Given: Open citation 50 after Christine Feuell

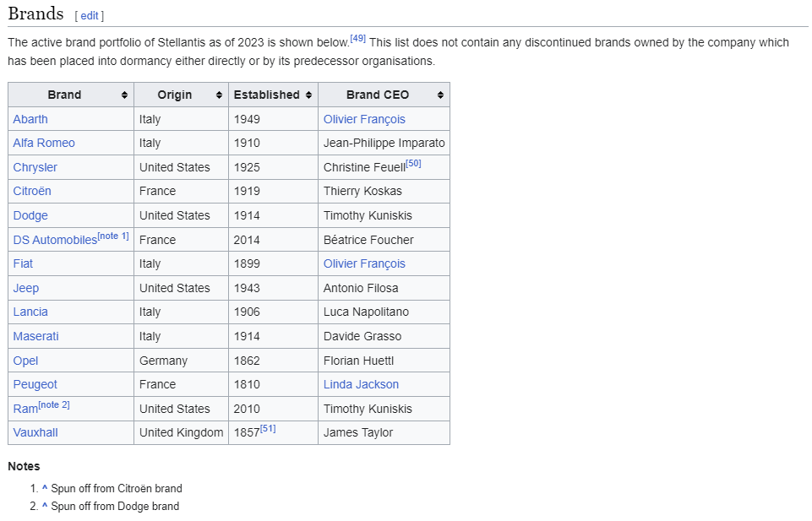Looking at the screenshot, I should click(414, 164).
